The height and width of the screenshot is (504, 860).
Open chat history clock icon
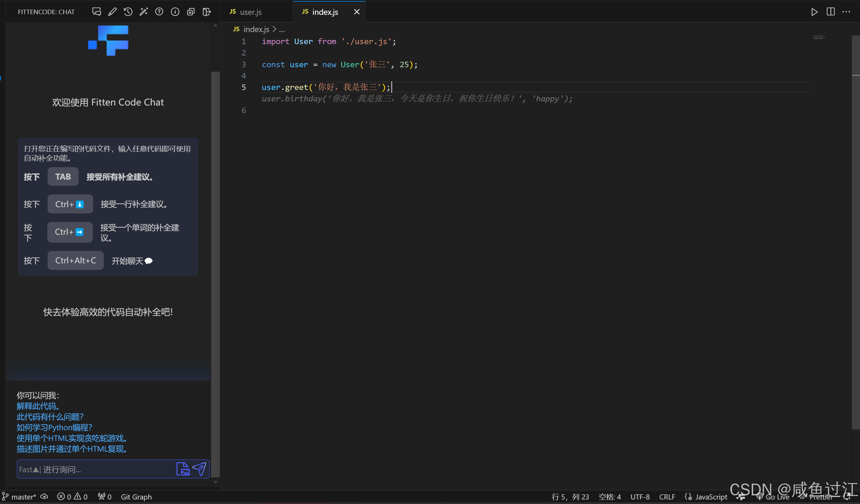coord(128,12)
